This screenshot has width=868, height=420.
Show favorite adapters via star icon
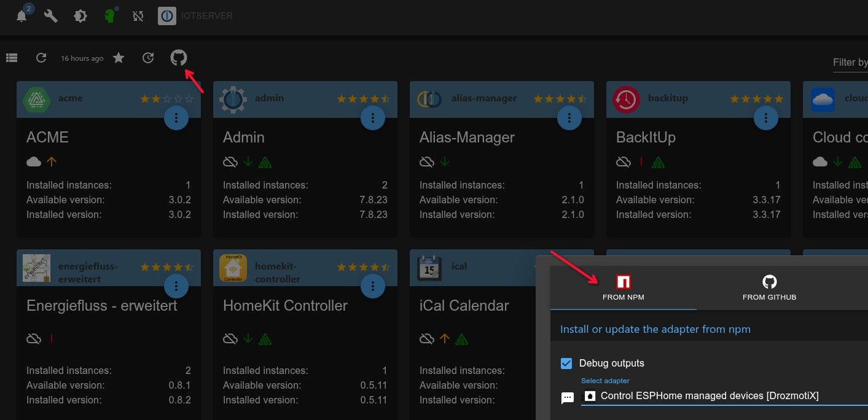click(119, 58)
